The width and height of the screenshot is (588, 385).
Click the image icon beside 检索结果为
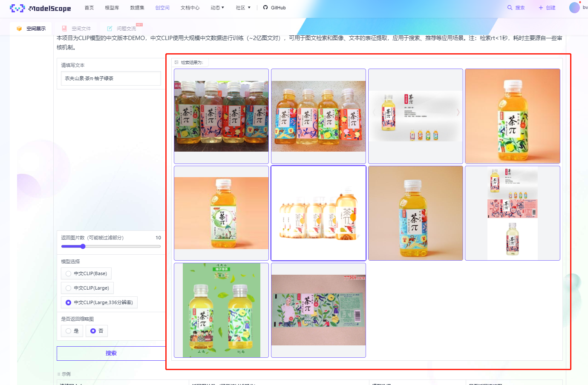point(176,62)
